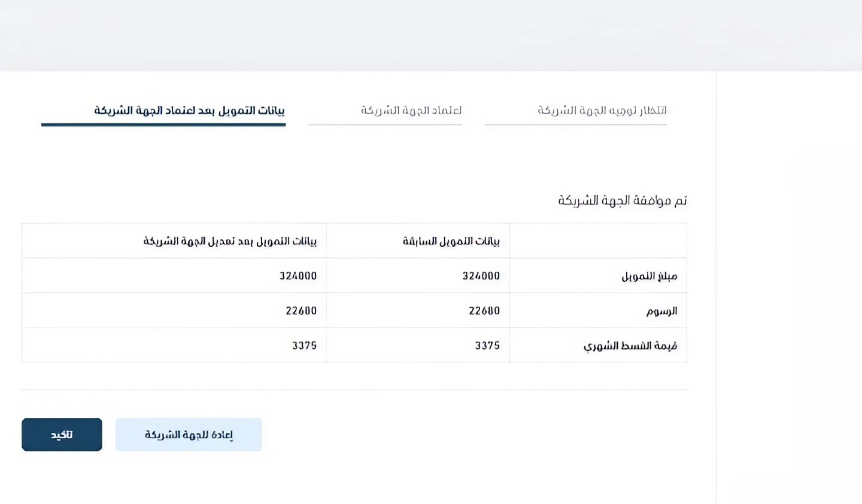Select 'بيانات التمويل بعد اعتماد الجهة الشريكة' tab
The width and height of the screenshot is (862, 504).
tap(189, 111)
